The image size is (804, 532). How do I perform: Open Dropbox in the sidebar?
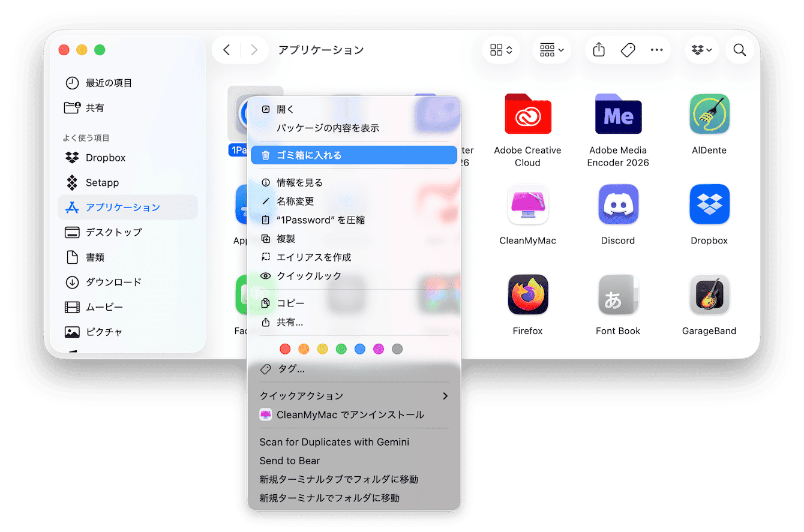click(128, 158)
